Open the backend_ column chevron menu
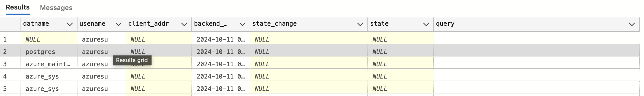Screen dimensions: 644x96 [242, 24]
